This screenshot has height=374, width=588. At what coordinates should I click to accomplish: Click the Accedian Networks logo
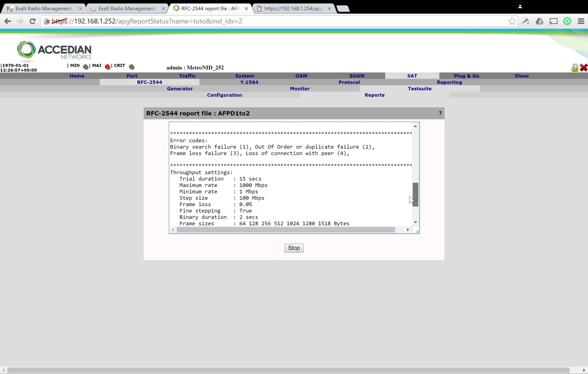coord(54,51)
